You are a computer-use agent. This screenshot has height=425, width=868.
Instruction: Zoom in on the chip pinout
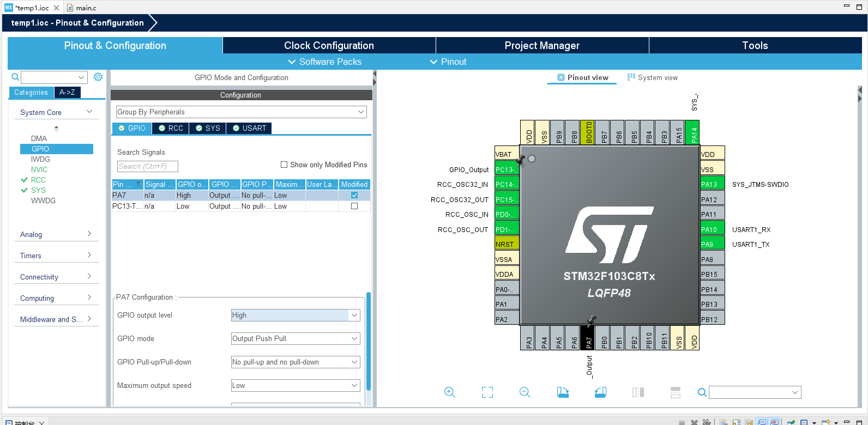tap(450, 392)
